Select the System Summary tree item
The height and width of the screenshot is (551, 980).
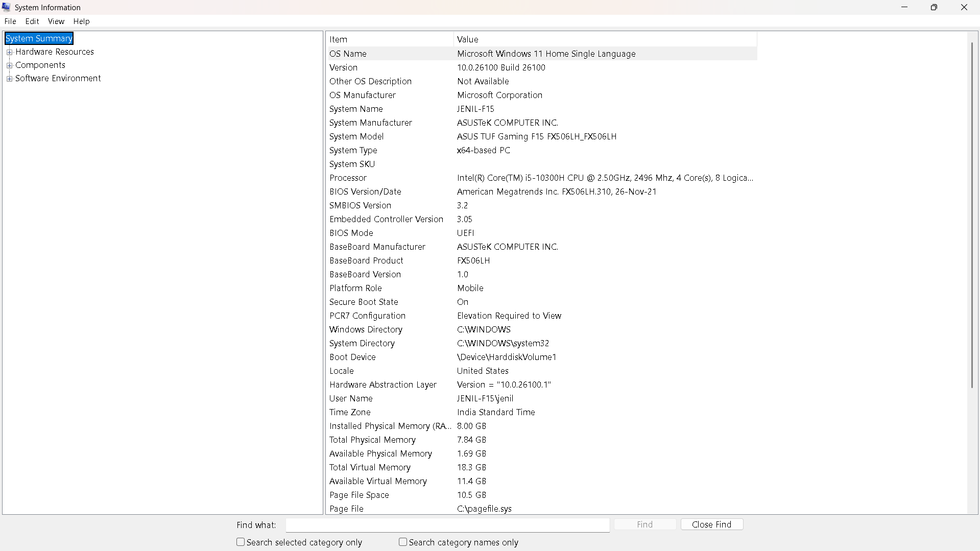click(x=38, y=38)
